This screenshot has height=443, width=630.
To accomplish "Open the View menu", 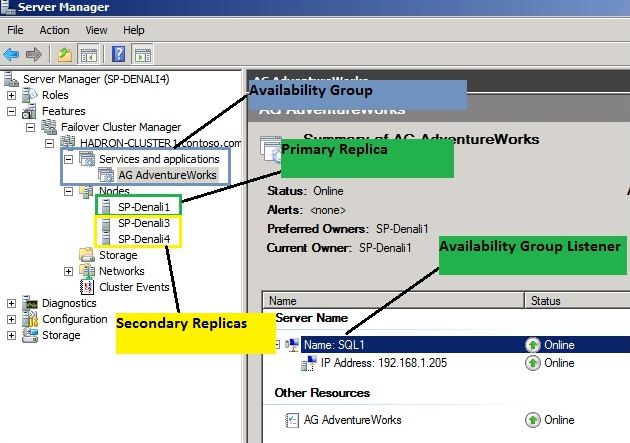I will click(x=96, y=30).
